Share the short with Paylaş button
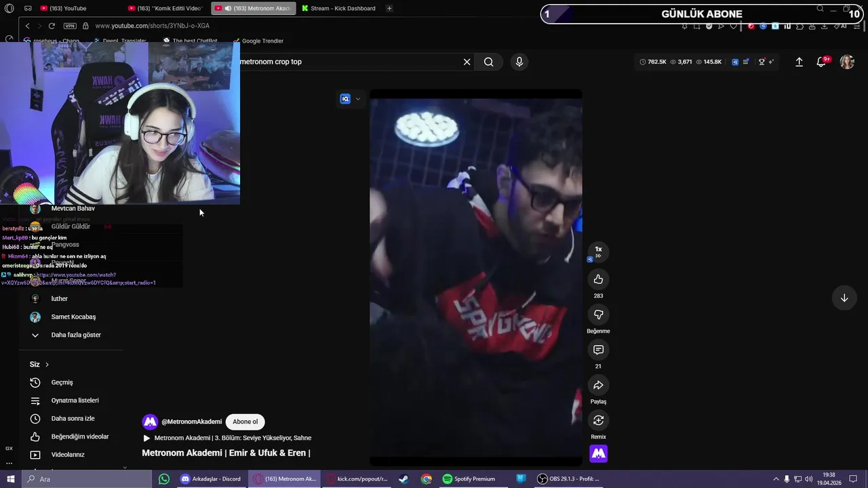868x488 pixels. (598, 385)
